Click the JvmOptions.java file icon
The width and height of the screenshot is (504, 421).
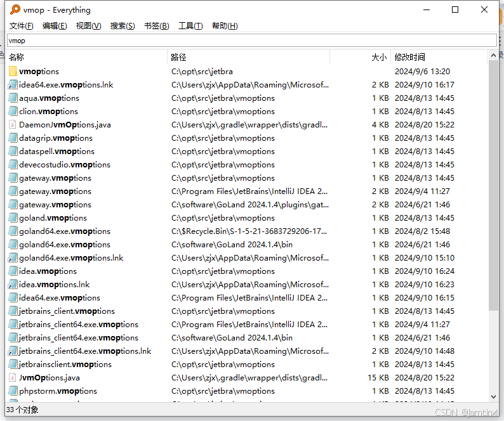click(x=13, y=378)
